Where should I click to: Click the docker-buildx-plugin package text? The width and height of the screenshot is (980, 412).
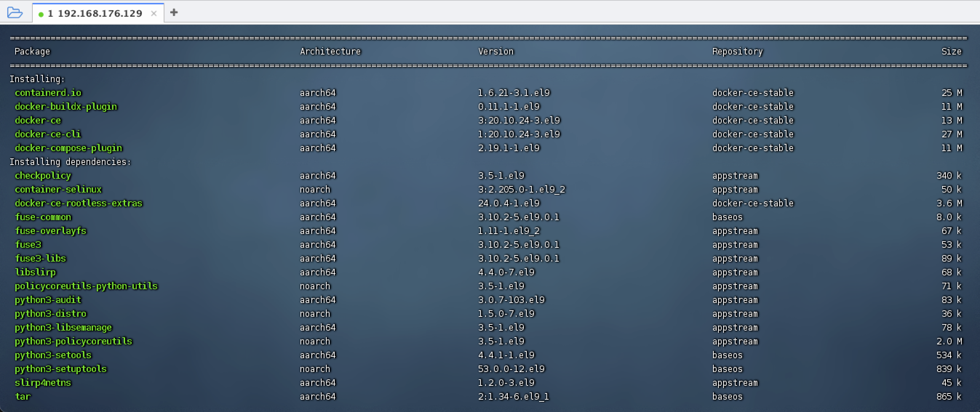(66, 106)
